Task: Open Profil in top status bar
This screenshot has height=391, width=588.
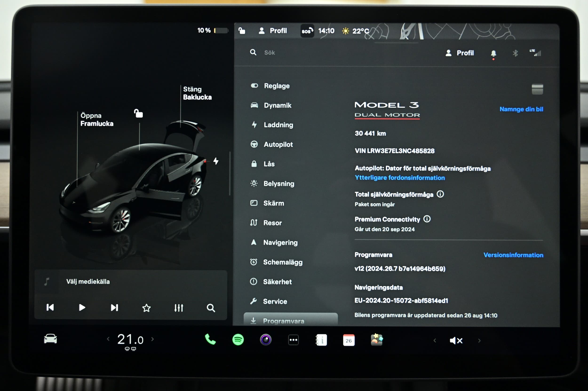Action: pos(273,31)
